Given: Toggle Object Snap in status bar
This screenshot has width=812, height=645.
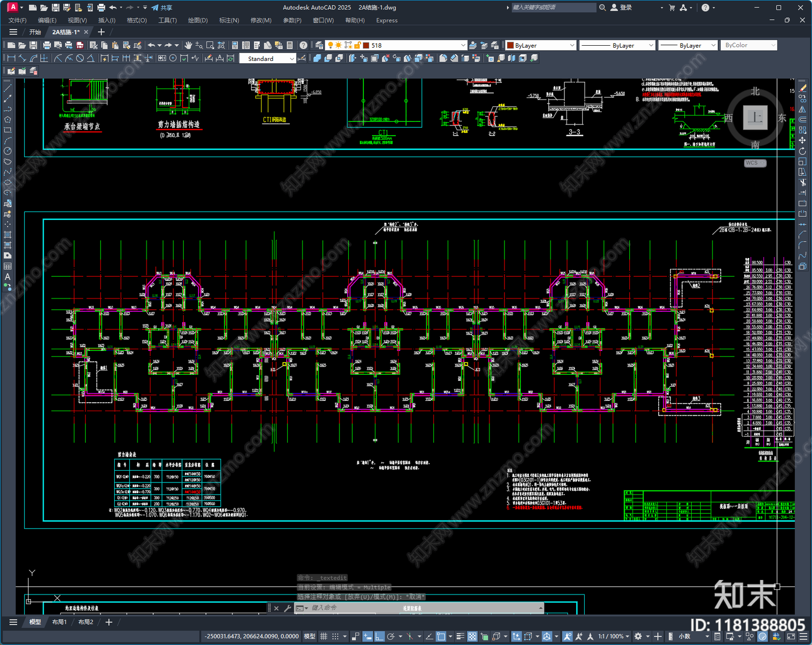Looking at the screenshot, I should (x=441, y=636).
